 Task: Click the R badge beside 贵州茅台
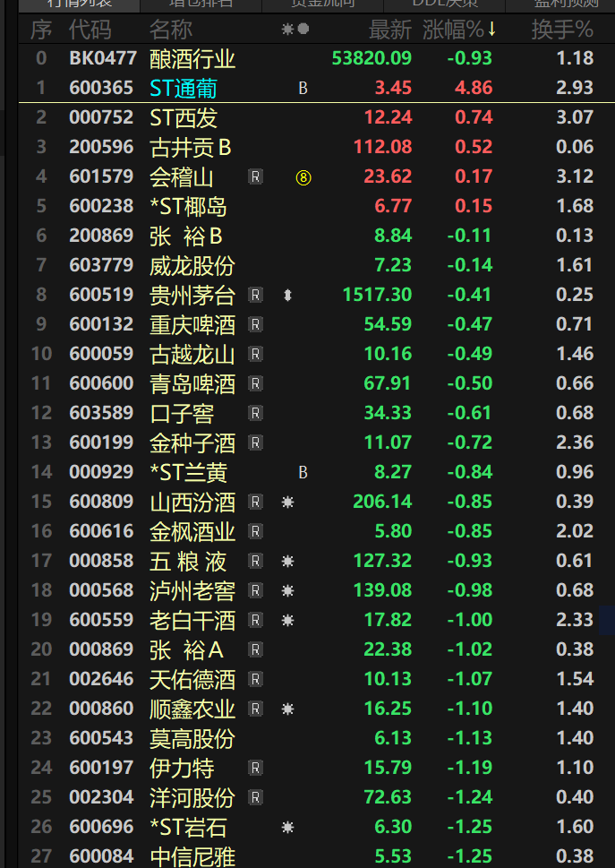(255, 295)
